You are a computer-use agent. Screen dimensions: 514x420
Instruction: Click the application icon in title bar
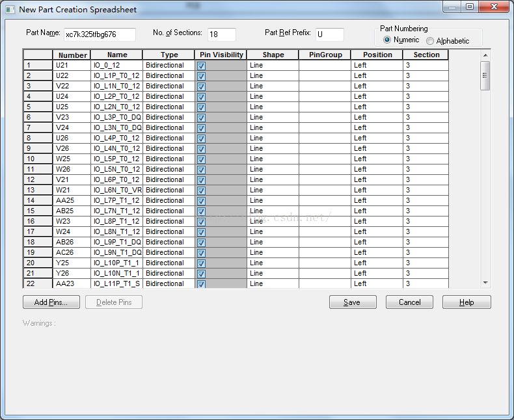tap(10, 9)
